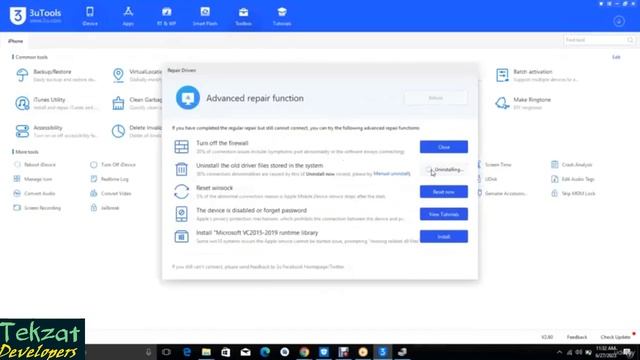Click the disabled device phone icon

click(x=182, y=214)
